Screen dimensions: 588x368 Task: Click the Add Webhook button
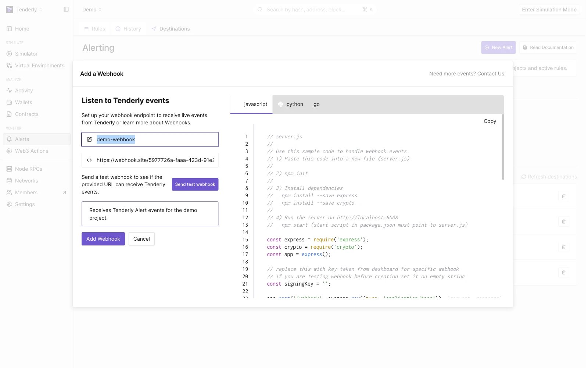[103, 239]
